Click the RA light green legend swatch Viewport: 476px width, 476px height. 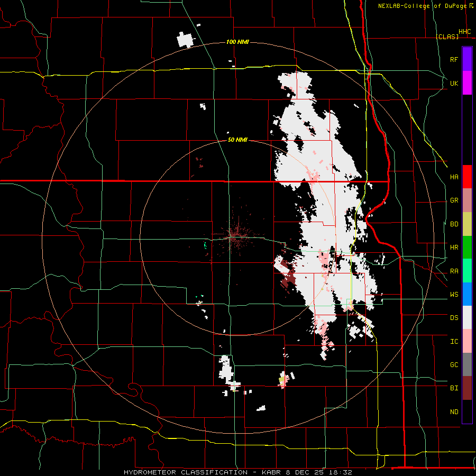point(467,271)
